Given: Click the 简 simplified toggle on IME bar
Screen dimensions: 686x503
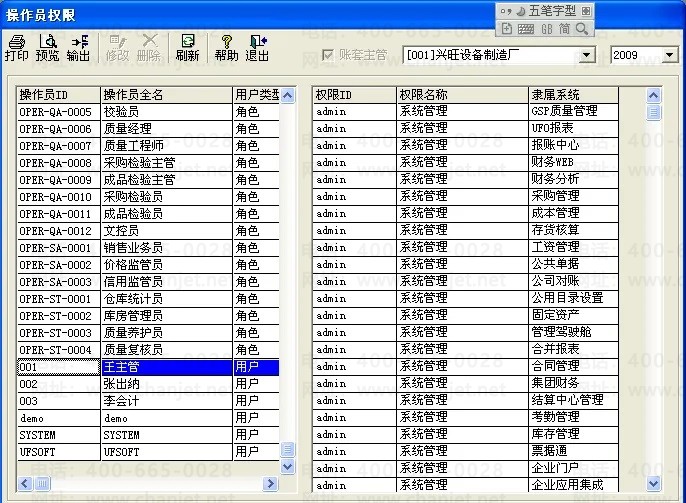Looking at the screenshot, I should click(x=564, y=29).
